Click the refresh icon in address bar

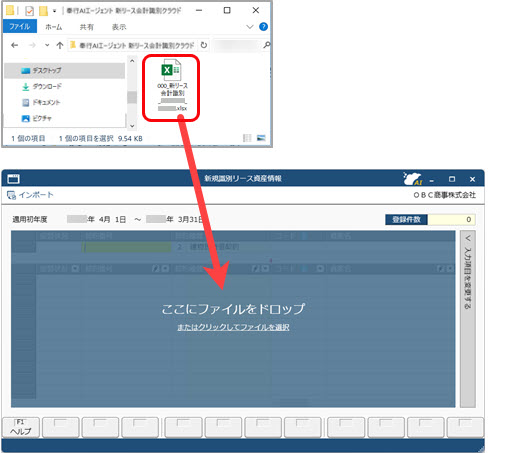204,45
